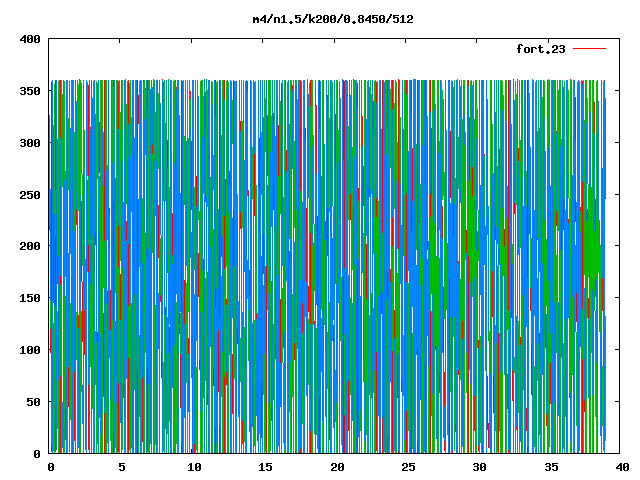Click the y-axis label 150
The width and height of the screenshot is (640, 480).
[30, 298]
